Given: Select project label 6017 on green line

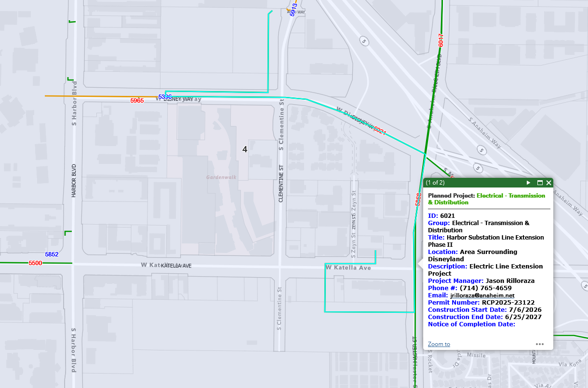Looking at the screenshot, I should coord(441,40).
